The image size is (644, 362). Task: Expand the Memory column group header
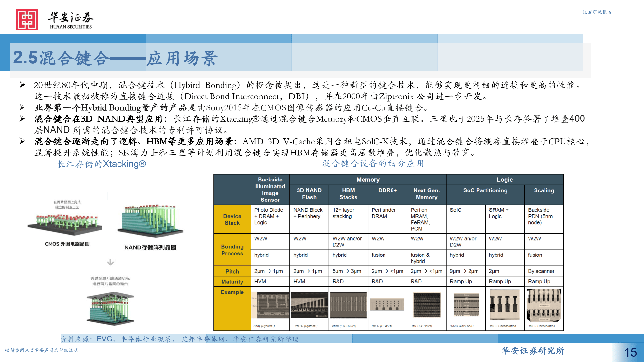[x=368, y=180]
